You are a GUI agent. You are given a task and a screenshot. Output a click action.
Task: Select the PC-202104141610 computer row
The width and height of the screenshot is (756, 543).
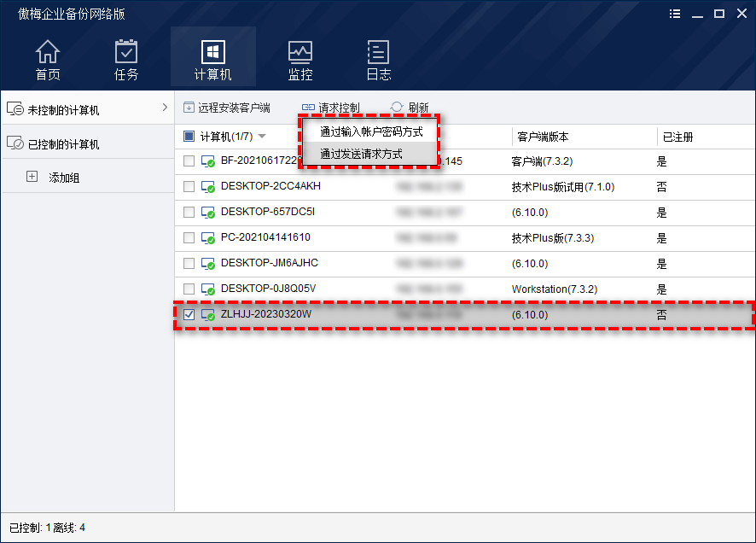coord(265,237)
